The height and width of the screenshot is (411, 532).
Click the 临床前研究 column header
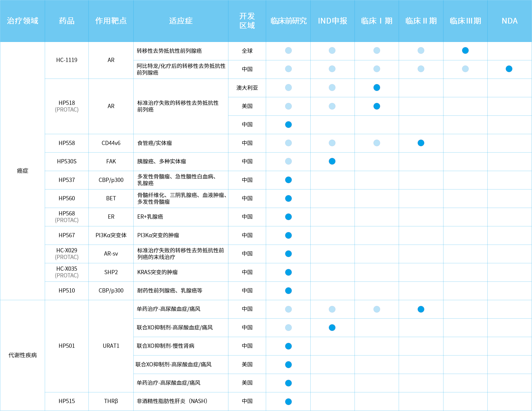[x=288, y=21]
